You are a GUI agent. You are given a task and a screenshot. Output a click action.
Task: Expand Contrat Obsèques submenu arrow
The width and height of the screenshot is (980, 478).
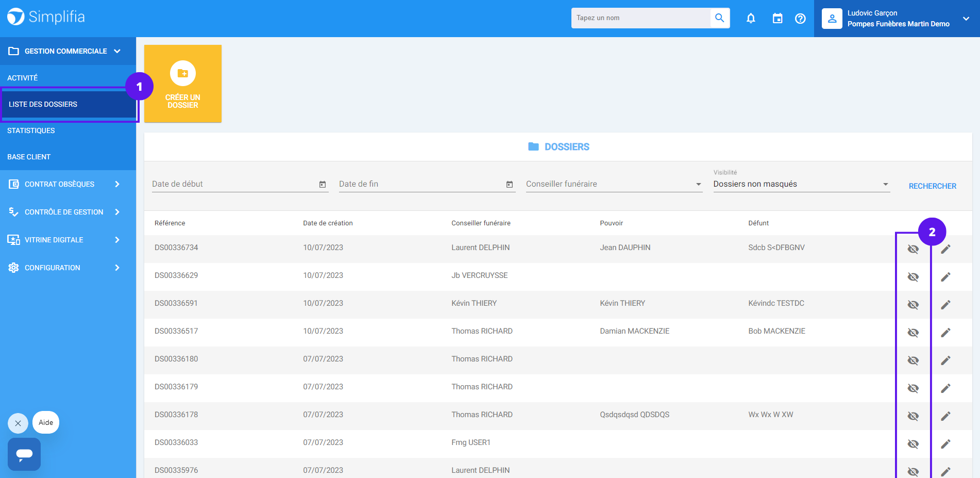tap(117, 184)
